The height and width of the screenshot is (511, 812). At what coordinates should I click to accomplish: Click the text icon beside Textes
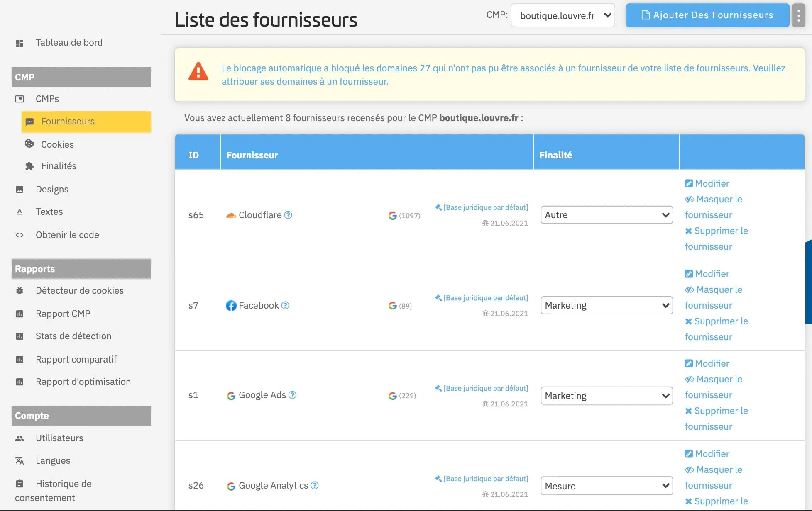[x=20, y=212]
